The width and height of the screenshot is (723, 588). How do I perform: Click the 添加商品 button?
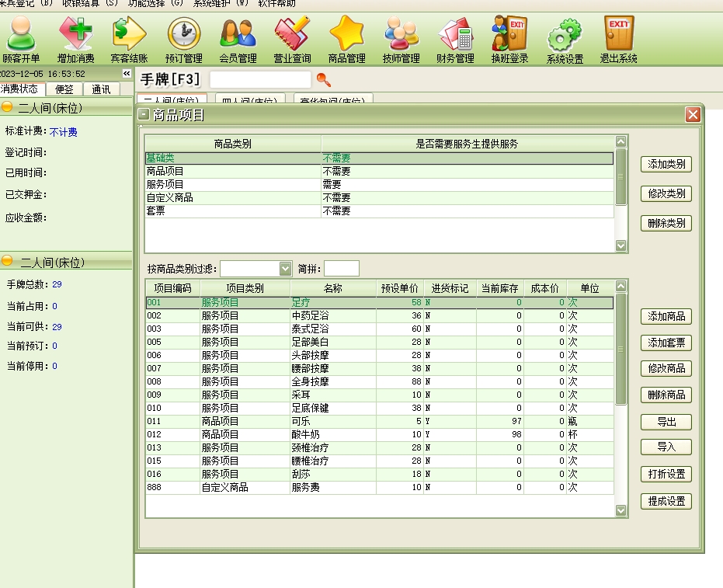pos(666,316)
